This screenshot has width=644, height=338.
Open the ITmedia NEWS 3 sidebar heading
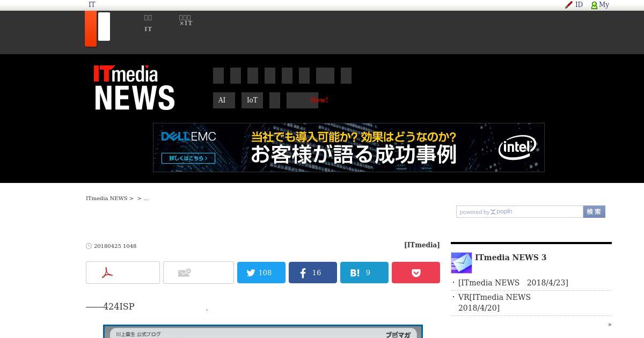point(510,258)
